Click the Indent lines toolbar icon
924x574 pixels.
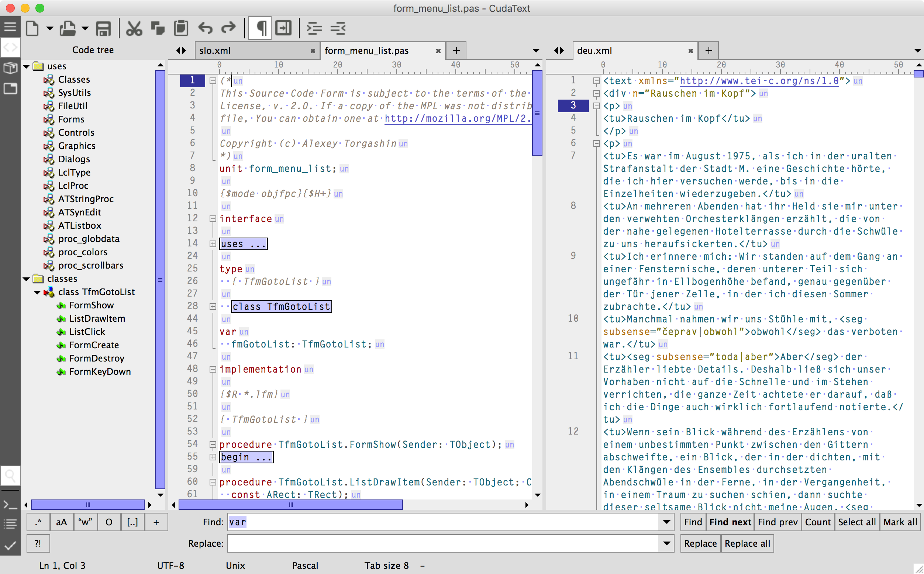(x=314, y=28)
